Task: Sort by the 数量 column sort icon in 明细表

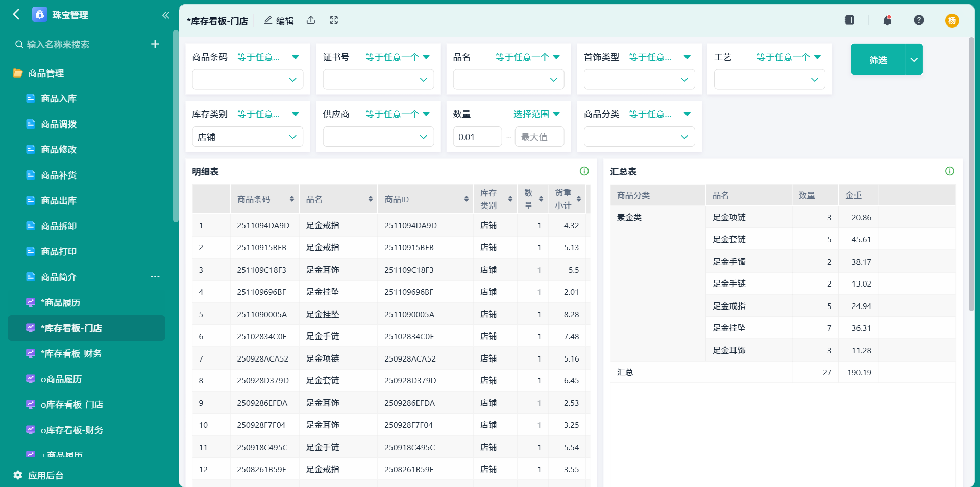Action: tap(541, 199)
